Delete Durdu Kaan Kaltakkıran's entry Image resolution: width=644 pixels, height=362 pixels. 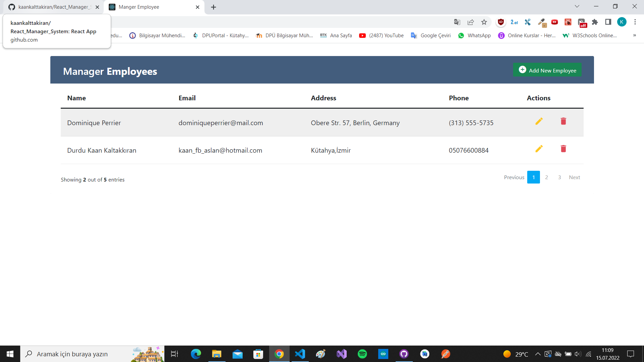point(563,149)
